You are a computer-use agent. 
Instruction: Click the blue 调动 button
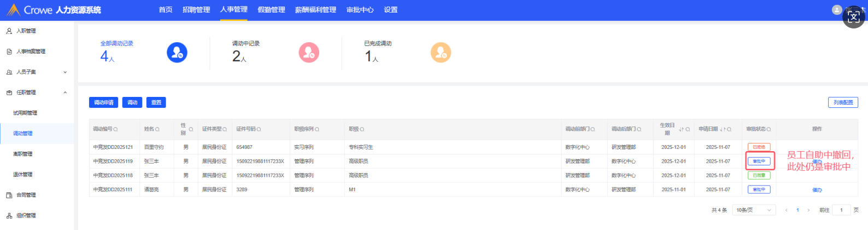[132, 102]
